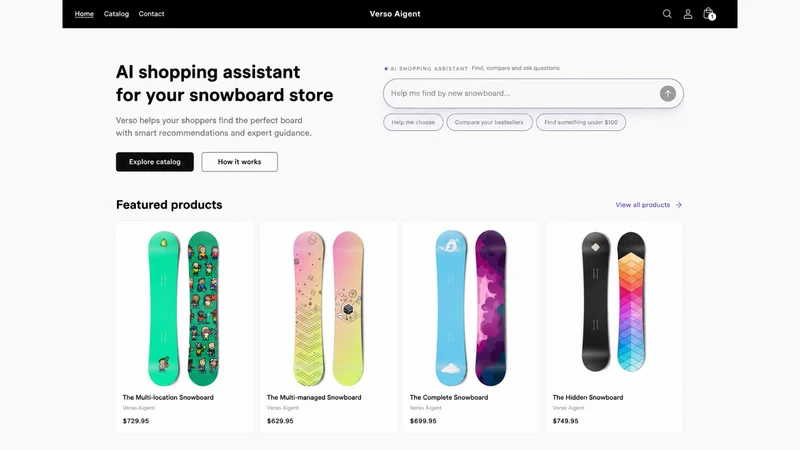Go to the Home menu item
Image resolution: width=800 pixels, height=450 pixels.
click(x=84, y=14)
